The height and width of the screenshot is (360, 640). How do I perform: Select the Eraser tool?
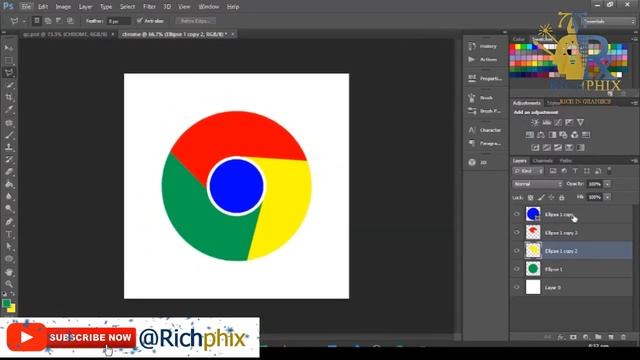click(x=9, y=172)
